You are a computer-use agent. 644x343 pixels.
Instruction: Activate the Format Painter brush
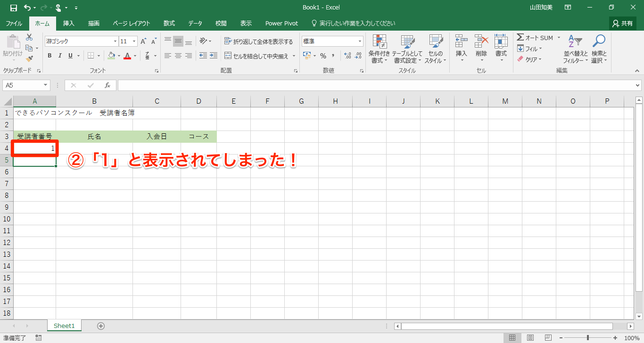[x=29, y=59]
